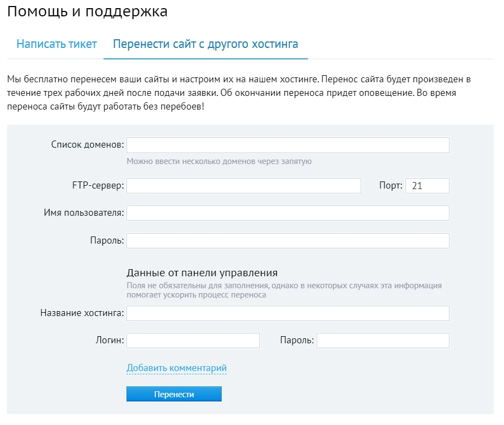This screenshot has width=504, height=425.
Task: Select the Порт field showing 21
Action: click(427, 185)
